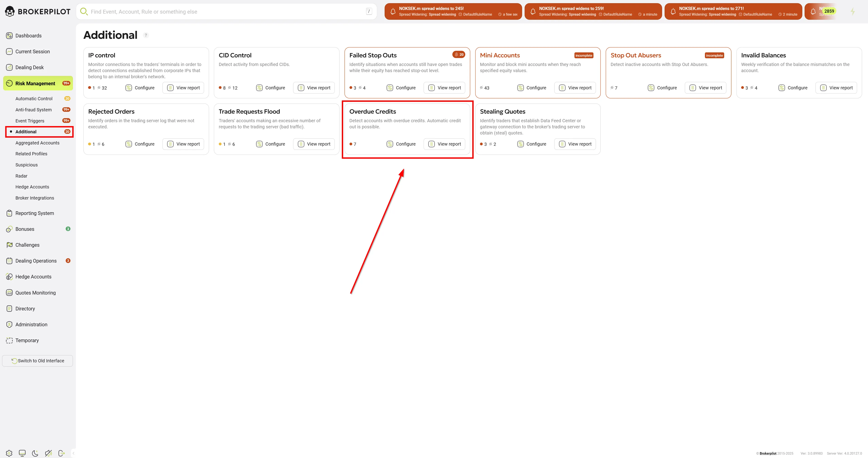Open the settings gear icon in sidebar footer
868x458 pixels.
(9, 453)
